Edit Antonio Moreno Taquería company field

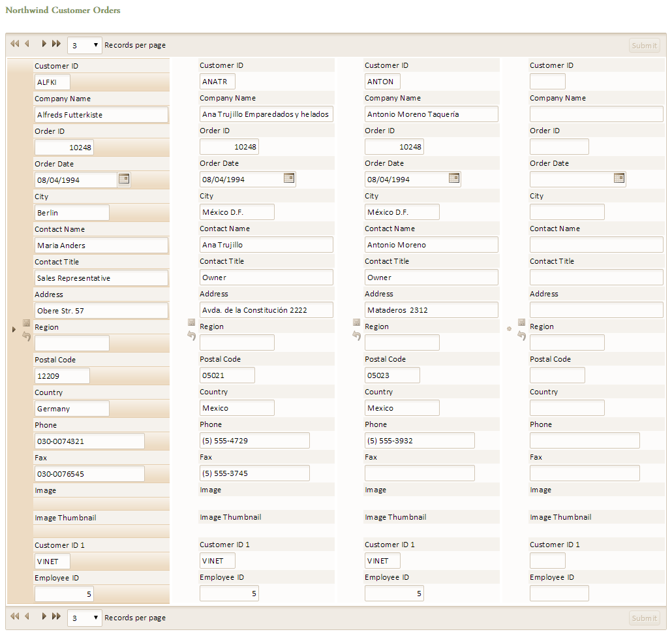(431, 114)
